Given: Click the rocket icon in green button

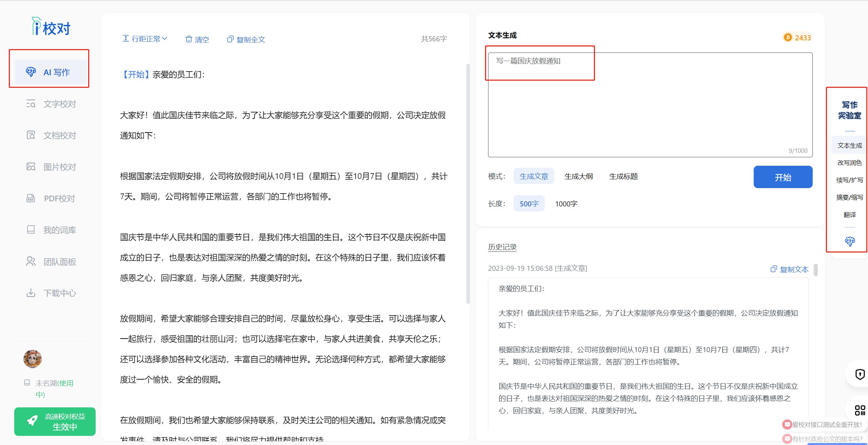Looking at the screenshot, I should click(x=32, y=421).
